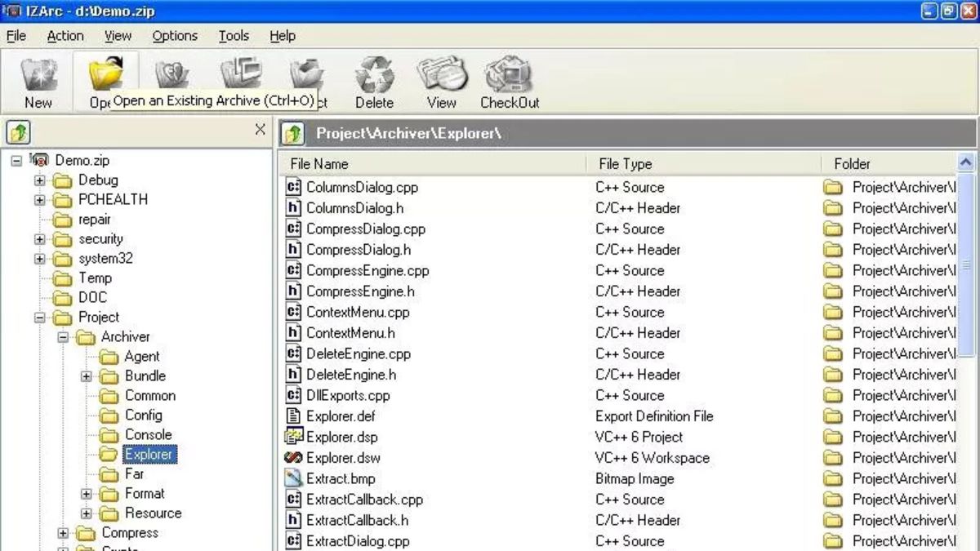980x551 pixels.
Task: Click the ExtractDialog.cpp file icon
Action: (293, 541)
